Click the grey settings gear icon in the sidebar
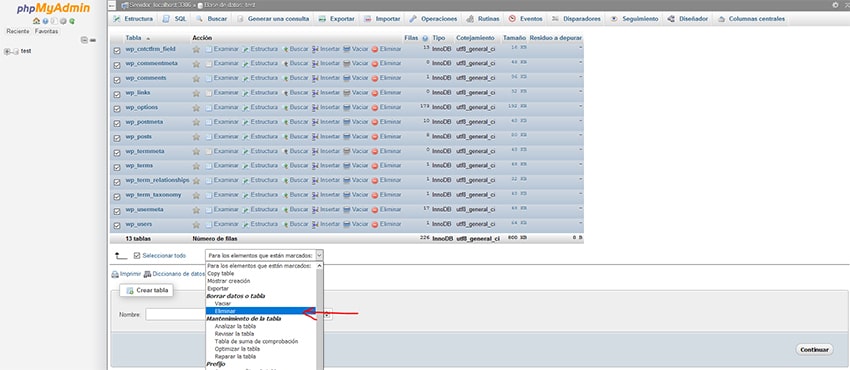The image size is (850, 370). 63,21
